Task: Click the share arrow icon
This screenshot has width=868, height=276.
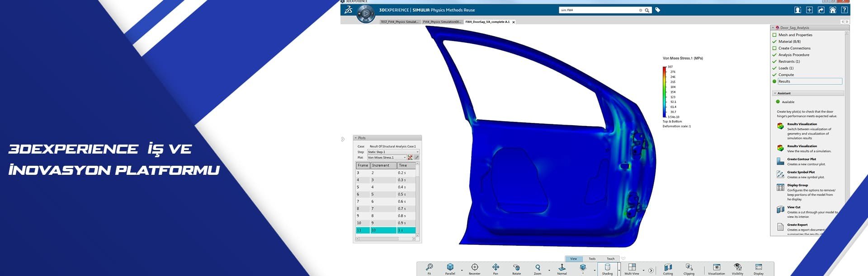Action: point(821,10)
